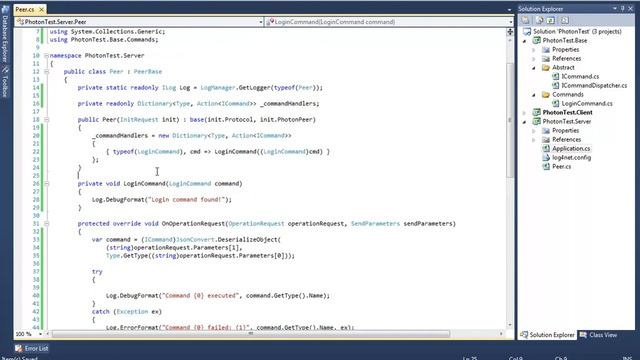The image size is (640, 360).
Task: Open the Toolbox side tab
Action: pos(5,82)
